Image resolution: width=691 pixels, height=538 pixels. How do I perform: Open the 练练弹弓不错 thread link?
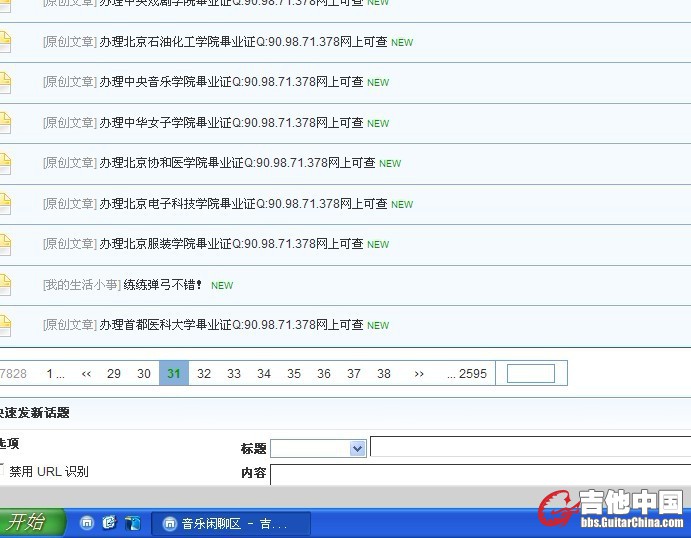coord(163,285)
